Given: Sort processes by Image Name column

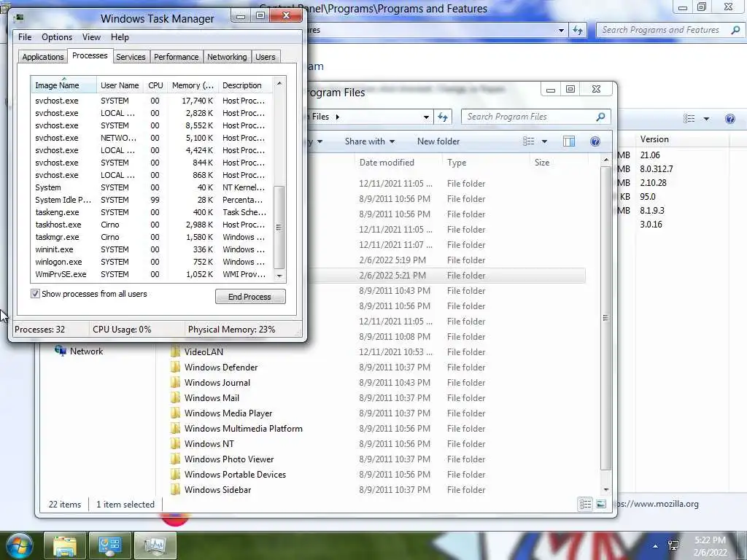Looking at the screenshot, I should click(64, 85).
